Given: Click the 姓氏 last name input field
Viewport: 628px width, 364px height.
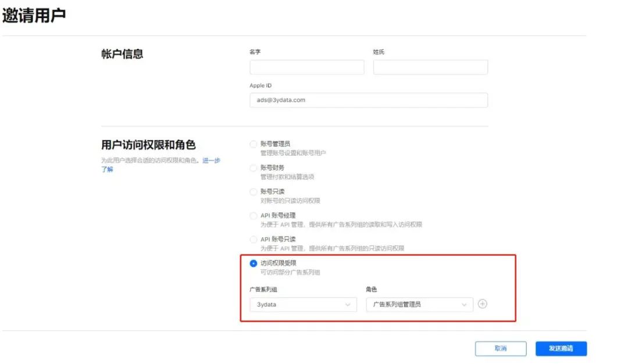Looking at the screenshot, I should click(430, 67).
